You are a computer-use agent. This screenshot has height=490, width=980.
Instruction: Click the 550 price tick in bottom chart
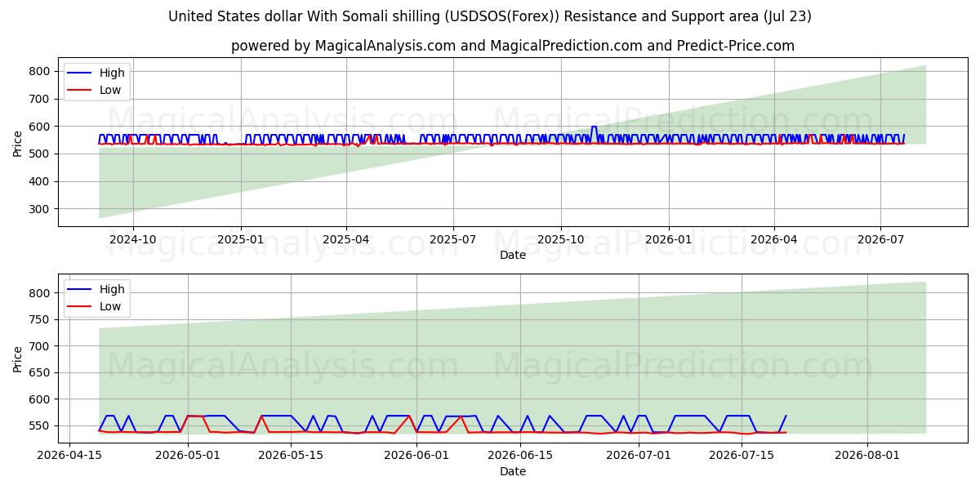coord(39,425)
